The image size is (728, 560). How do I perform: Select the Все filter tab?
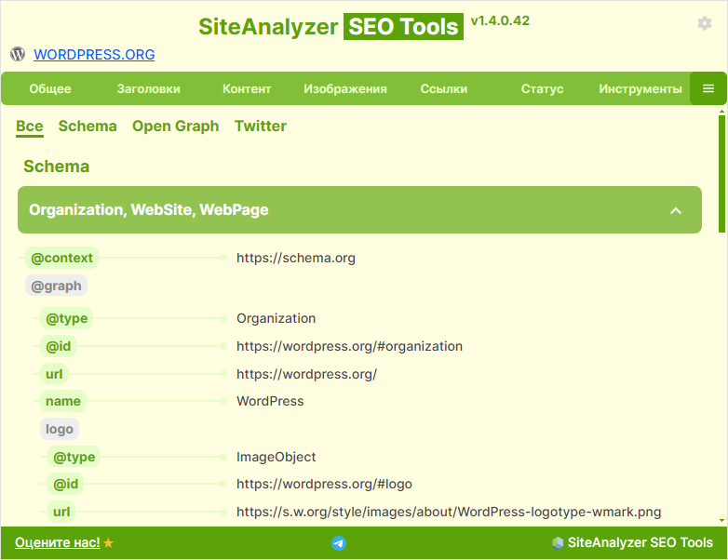[30, 127]
